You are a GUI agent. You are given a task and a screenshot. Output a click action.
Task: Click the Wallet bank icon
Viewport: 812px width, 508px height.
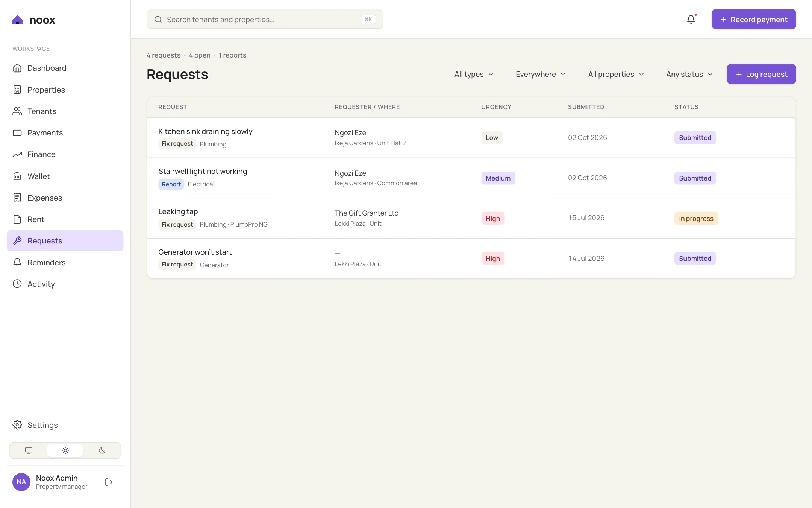click(x=17, y=176)
